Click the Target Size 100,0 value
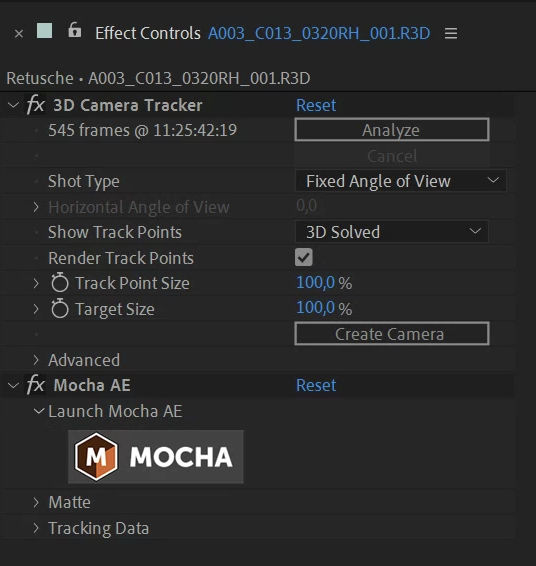The height and width of the screenshot is (566, 536). tap(315, 308)
